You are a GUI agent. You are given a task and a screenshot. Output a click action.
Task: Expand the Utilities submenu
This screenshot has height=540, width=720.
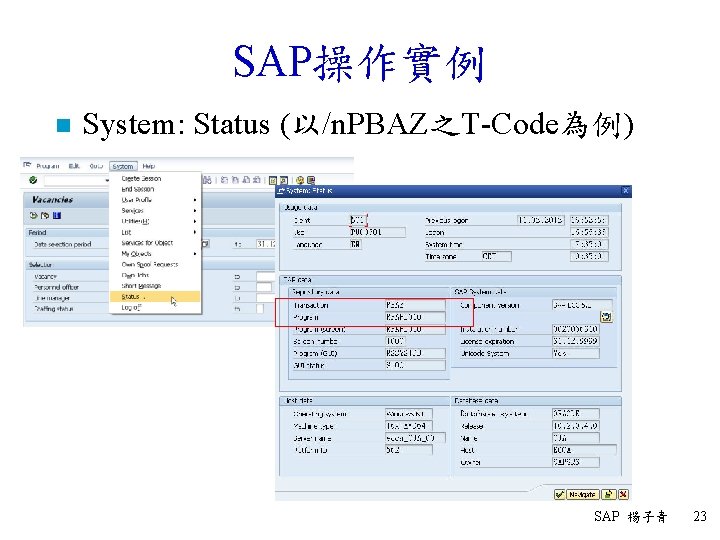click(155, 221)
